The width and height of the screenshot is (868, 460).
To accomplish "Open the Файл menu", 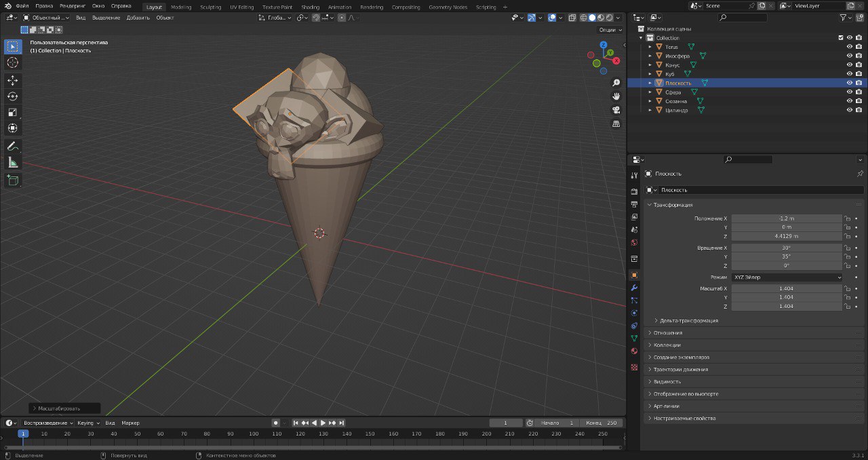I will tap(22, 6).
